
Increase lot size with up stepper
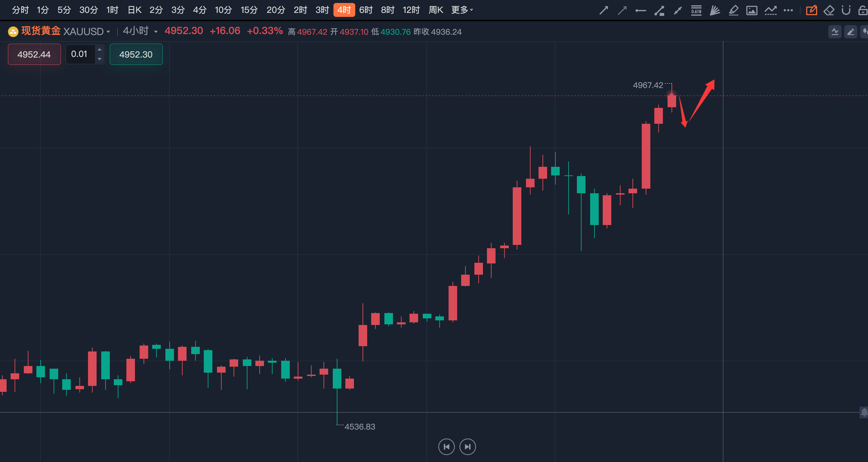click(99, 50)
